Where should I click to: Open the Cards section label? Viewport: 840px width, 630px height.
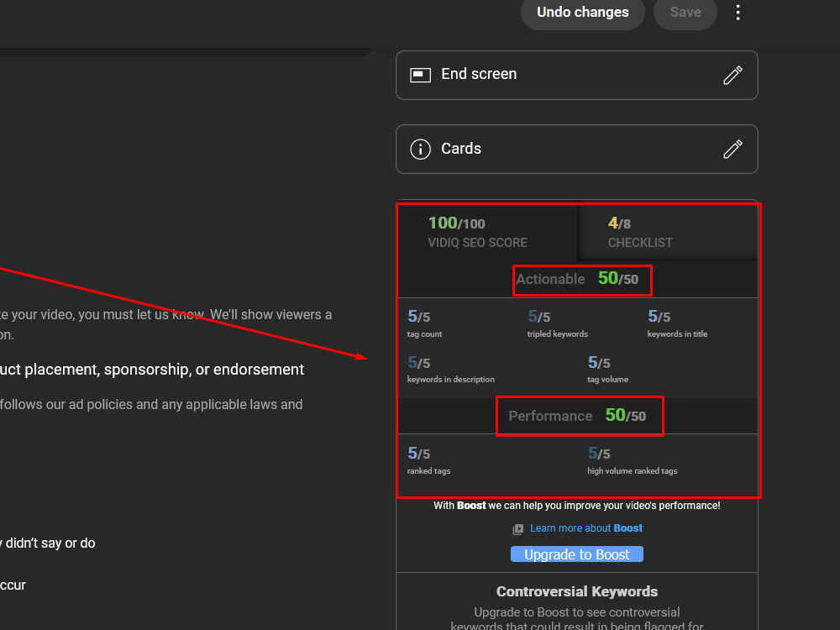460,149
